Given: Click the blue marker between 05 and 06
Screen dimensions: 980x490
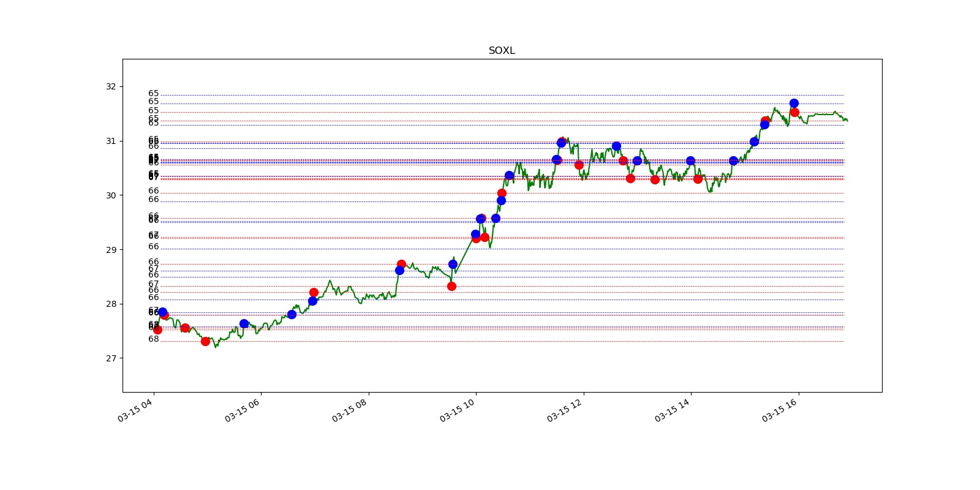Looking at the screenshot, I should (x=244, y=323).
